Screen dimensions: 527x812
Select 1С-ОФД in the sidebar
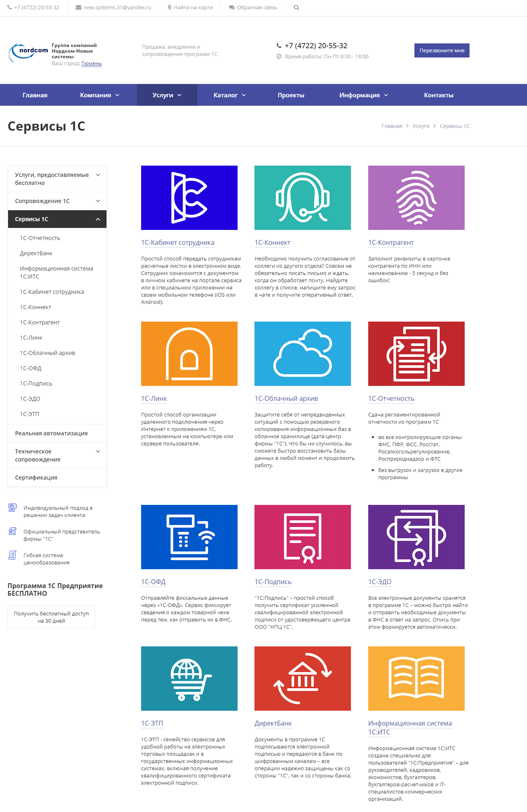tap(31, 368)
